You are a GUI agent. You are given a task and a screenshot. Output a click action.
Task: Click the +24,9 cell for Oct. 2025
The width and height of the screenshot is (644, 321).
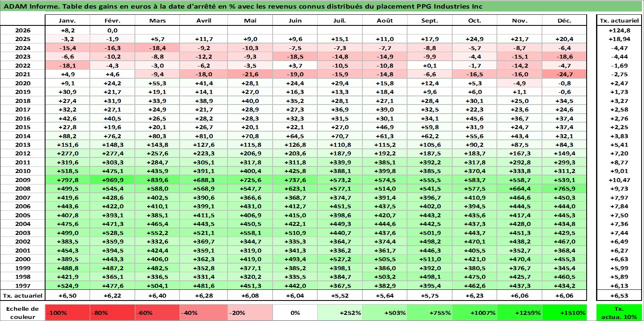click(x=475, y=39)
